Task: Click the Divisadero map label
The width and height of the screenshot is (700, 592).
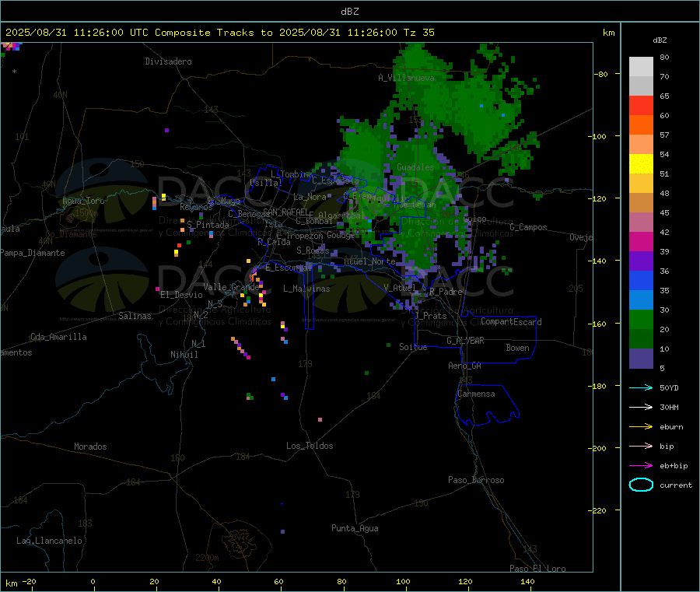Action: tap(168, 61)
